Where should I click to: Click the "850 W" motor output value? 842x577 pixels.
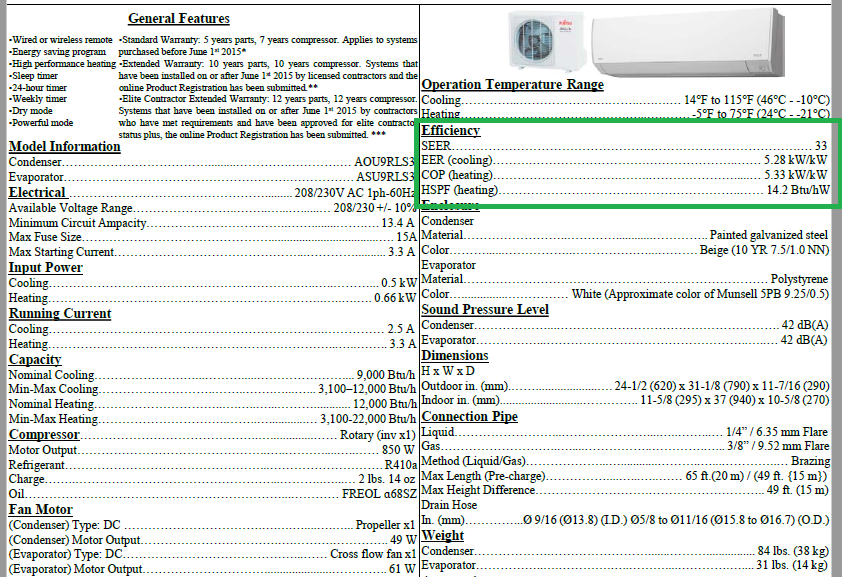(x=398, y=450)
